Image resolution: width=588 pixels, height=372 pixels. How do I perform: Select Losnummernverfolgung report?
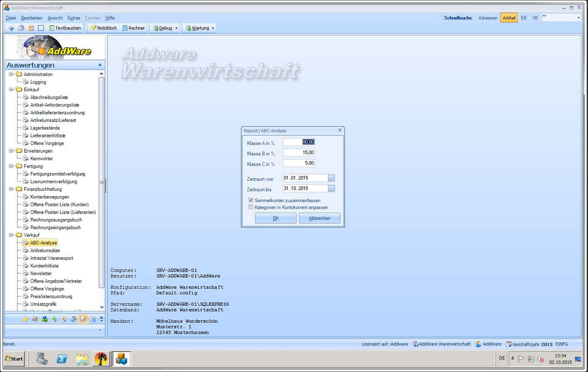[x=53, y=182]
